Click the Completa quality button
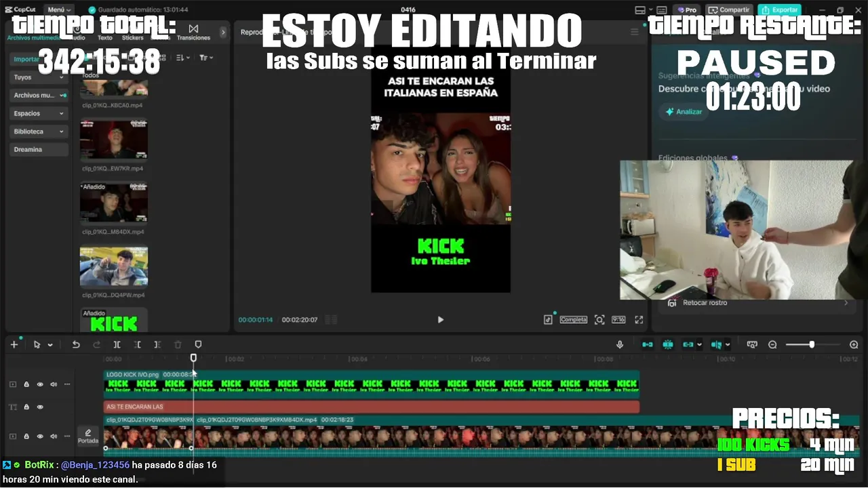The image size is (868, 488). 573,320
